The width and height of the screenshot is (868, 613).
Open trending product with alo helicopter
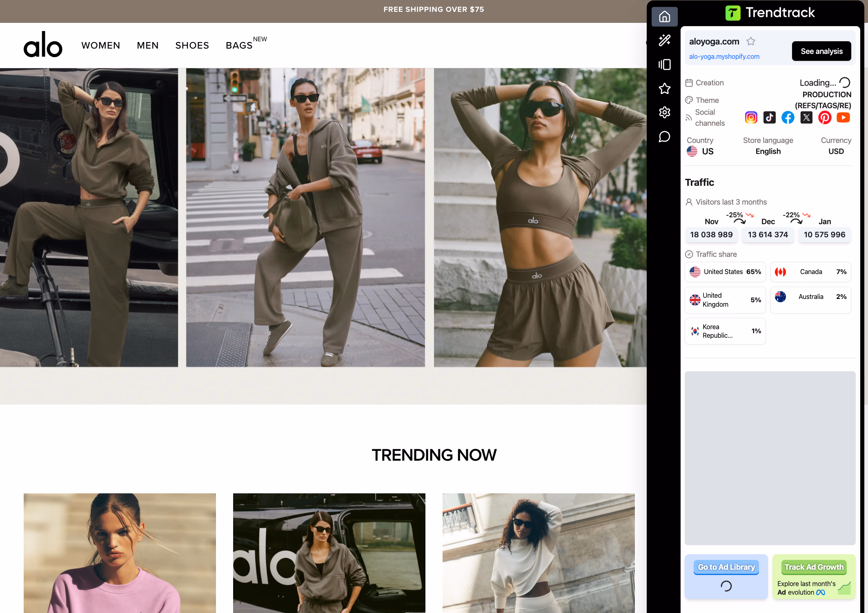pos(329,553)
